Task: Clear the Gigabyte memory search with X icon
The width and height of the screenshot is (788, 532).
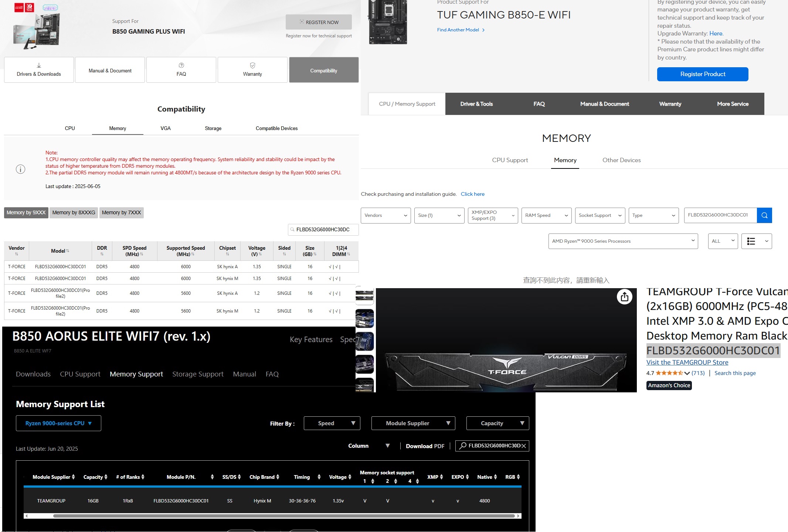Action: pyautogui.click(x=523, y=446)
